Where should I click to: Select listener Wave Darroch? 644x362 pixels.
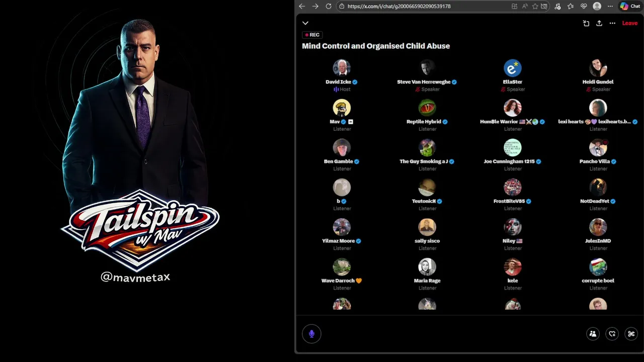coord(342,274)
